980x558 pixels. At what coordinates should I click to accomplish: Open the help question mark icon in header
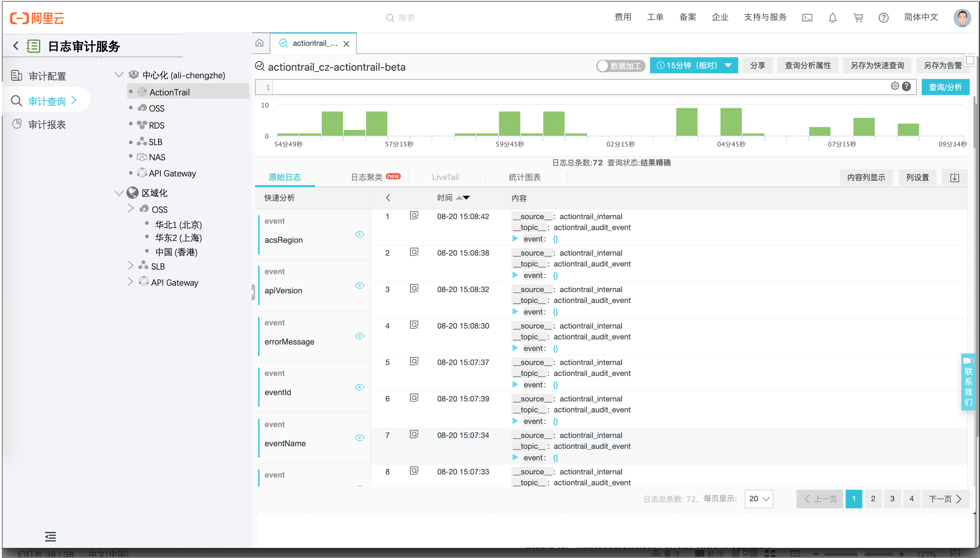point(883,18)
